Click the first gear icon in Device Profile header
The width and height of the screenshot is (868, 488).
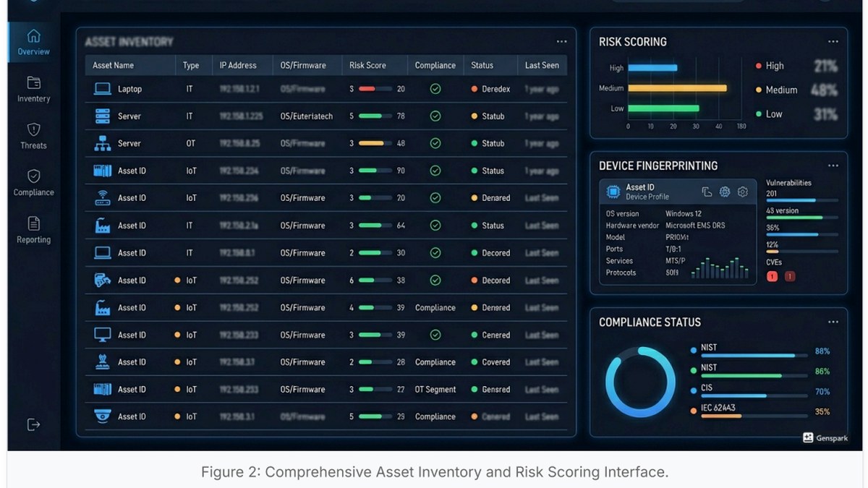coord(725,192)
